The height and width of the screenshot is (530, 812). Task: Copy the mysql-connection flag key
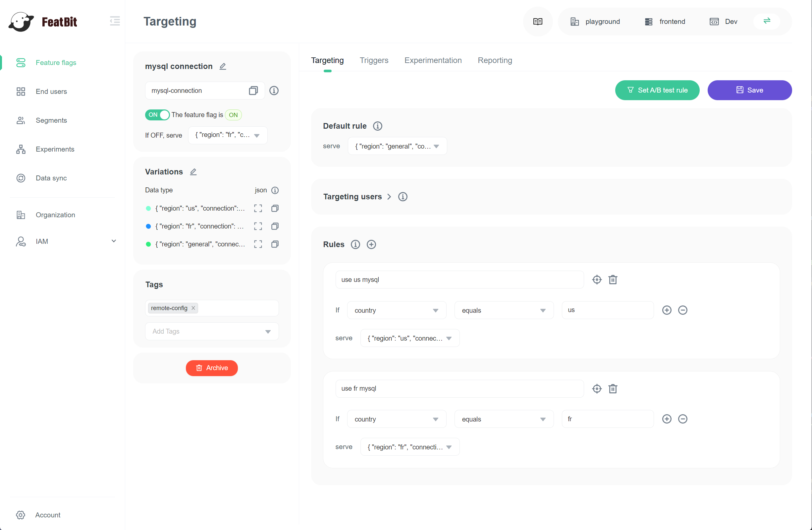[253, 91]
